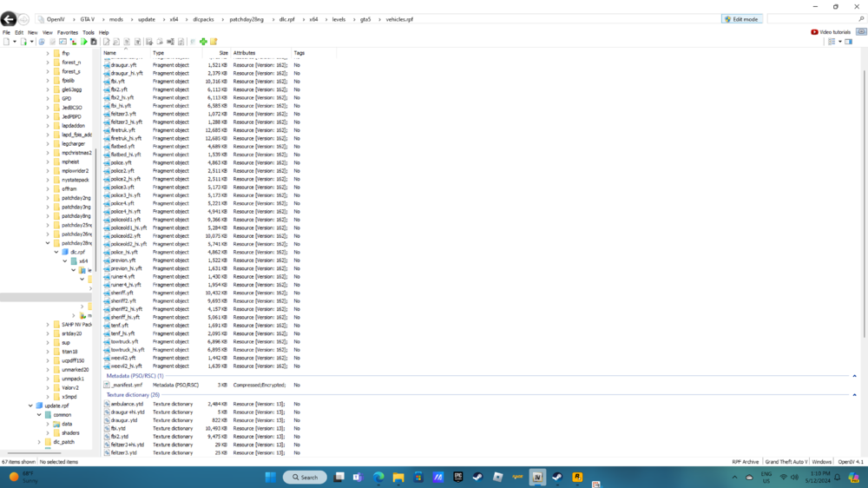Select the firetruk.yft file
The height and width of the screenshot is (488, 868).
coord(122,130)
